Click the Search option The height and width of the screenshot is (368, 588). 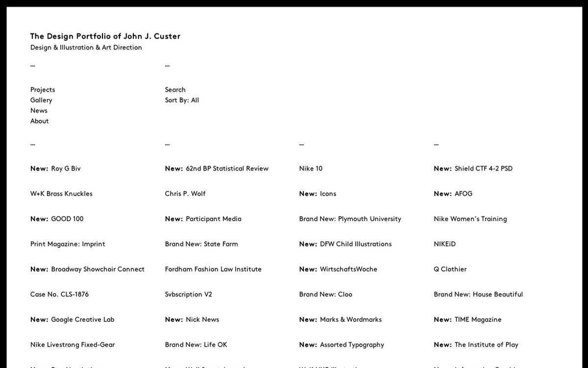pos(175,90)
